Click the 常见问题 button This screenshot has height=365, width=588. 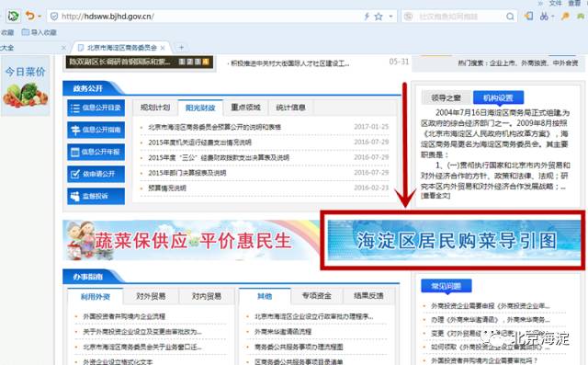(x=447, y=286)
